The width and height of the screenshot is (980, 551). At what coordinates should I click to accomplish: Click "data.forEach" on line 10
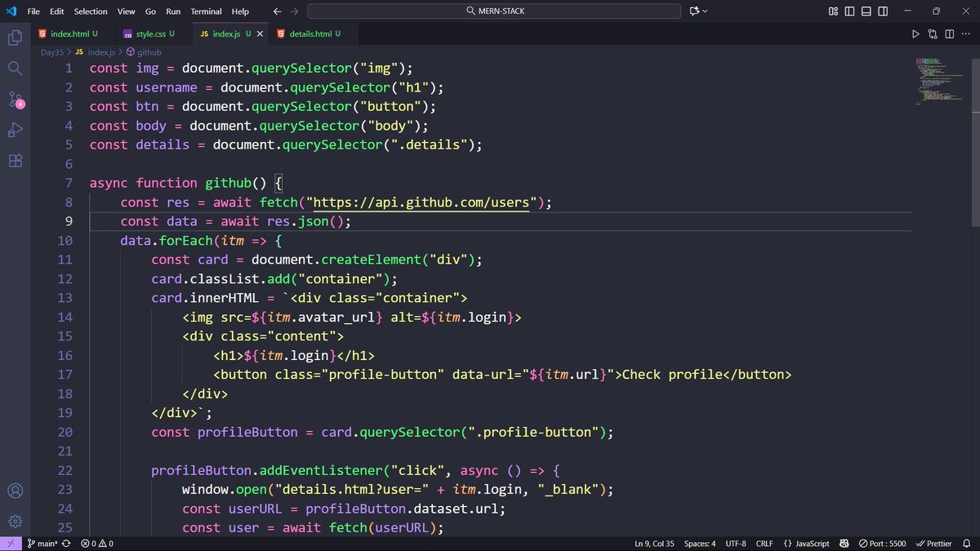pos(166,241)
